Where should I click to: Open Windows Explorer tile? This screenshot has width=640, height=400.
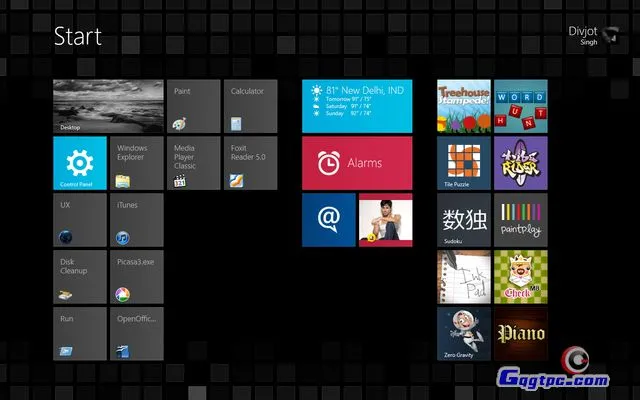136,163
